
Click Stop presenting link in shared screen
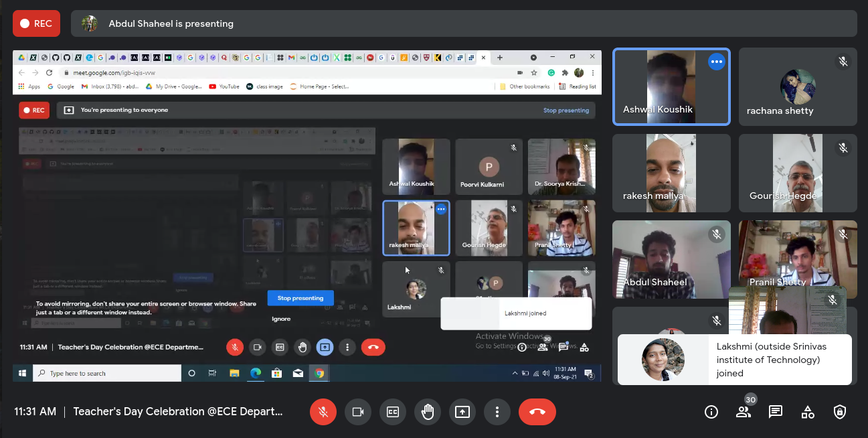[566, 111]
